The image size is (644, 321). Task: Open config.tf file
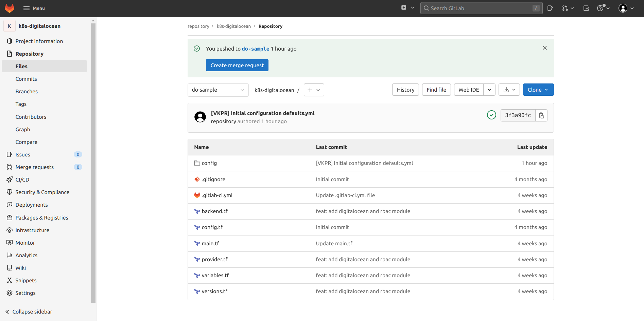point(212,227)
